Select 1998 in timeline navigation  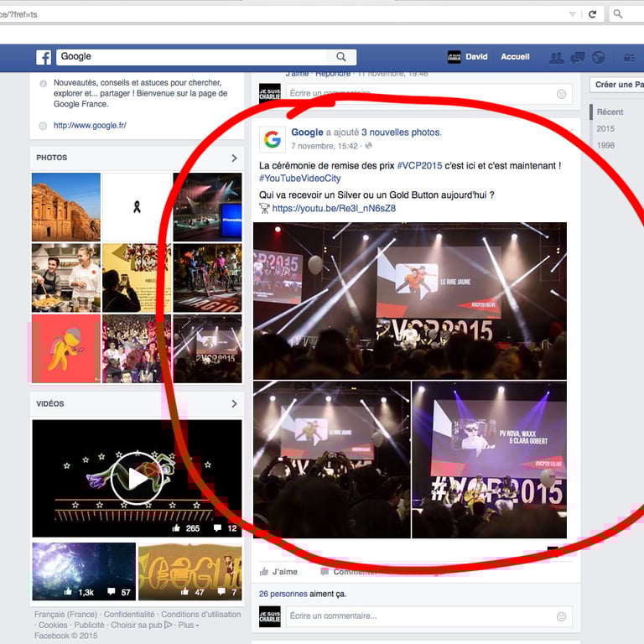pos(605,145)
